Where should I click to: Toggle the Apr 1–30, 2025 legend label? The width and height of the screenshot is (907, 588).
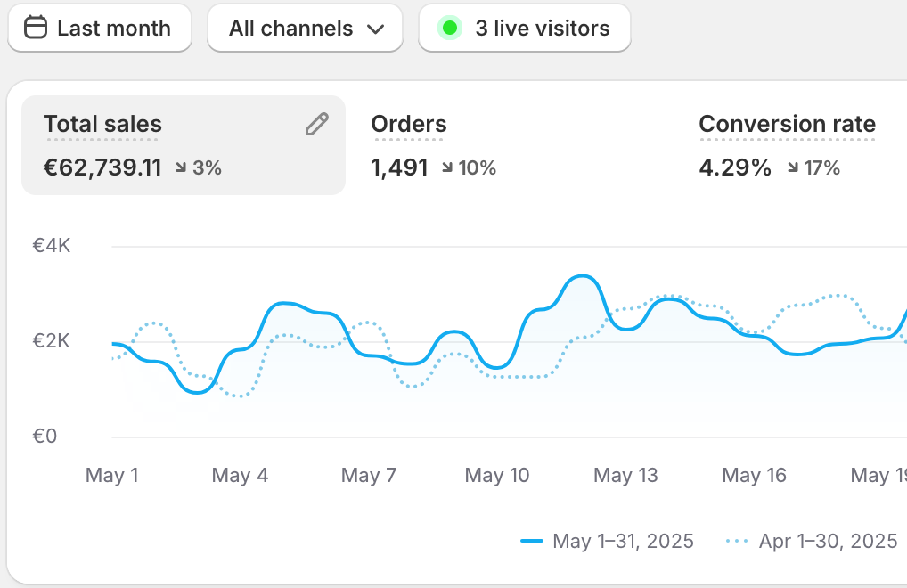pos(828,541)
